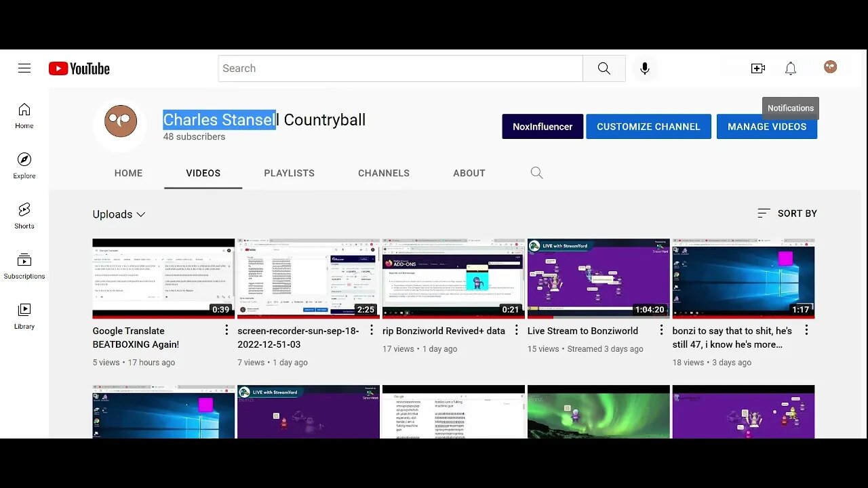Viewport: 868px width, 488px height.
Task: Open Shorts in sidebar
Action: pyautogui.click(x=24, y=216)
